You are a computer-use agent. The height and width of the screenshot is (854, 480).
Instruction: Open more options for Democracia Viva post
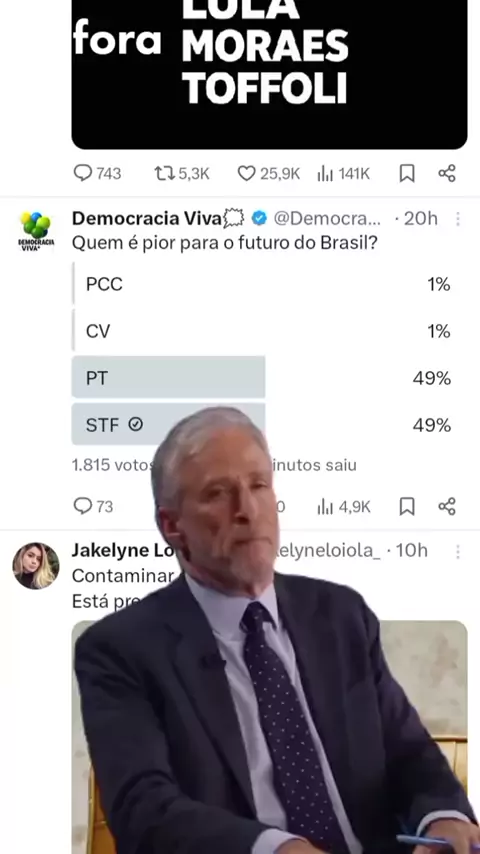pos(458,218)
